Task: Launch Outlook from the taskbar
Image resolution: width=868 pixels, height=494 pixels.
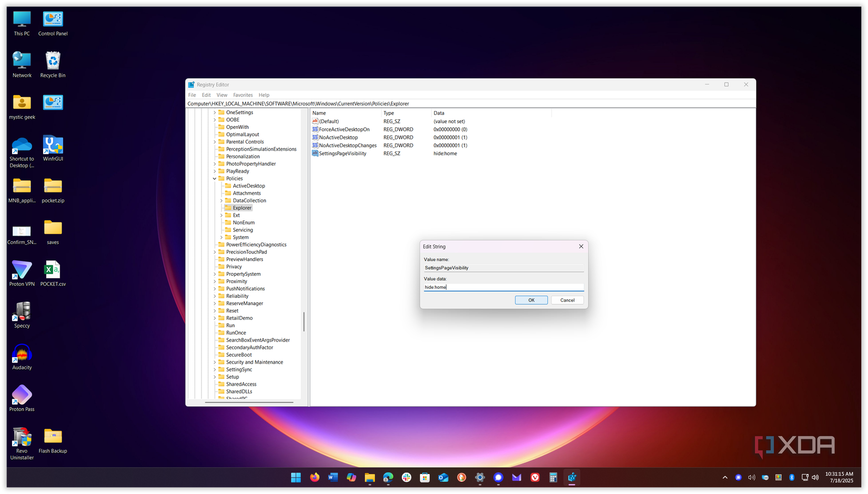Action: (443, 478)
